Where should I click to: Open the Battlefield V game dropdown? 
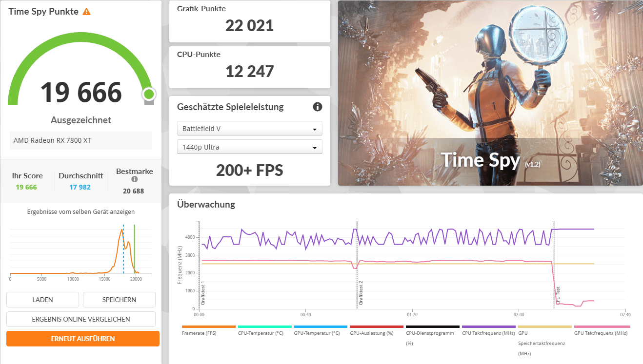click(x=249, y=129)
